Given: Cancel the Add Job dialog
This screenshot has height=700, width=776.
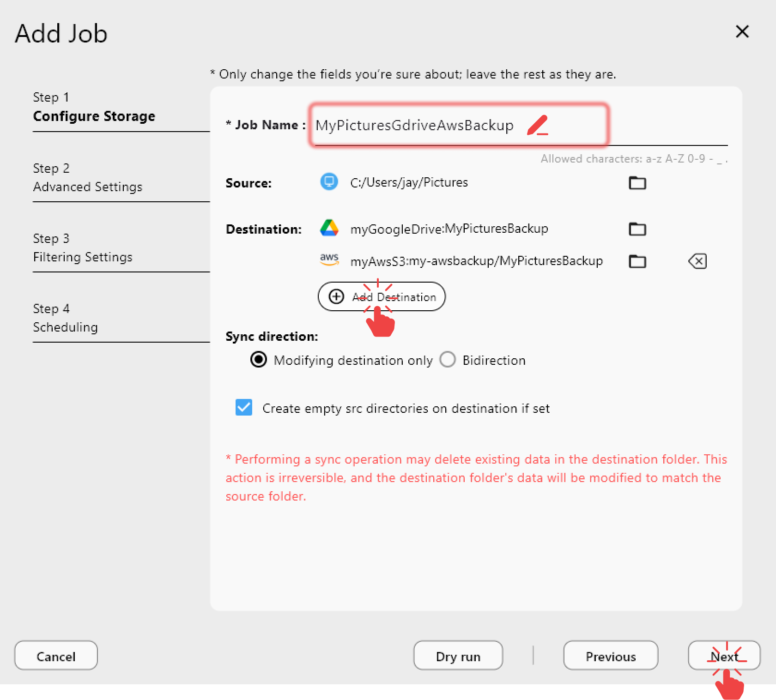Looking at the screenshot, I should [55, 656].
